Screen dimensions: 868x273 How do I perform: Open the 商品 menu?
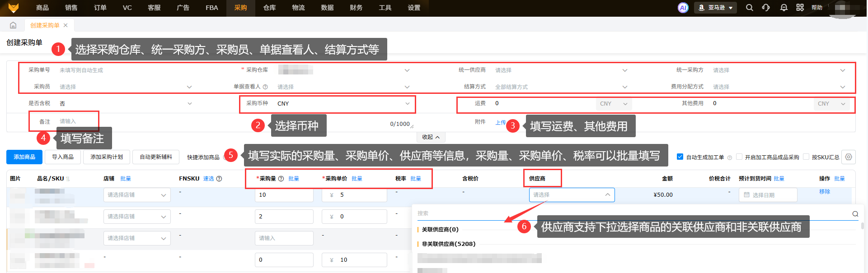click(42, 8)
